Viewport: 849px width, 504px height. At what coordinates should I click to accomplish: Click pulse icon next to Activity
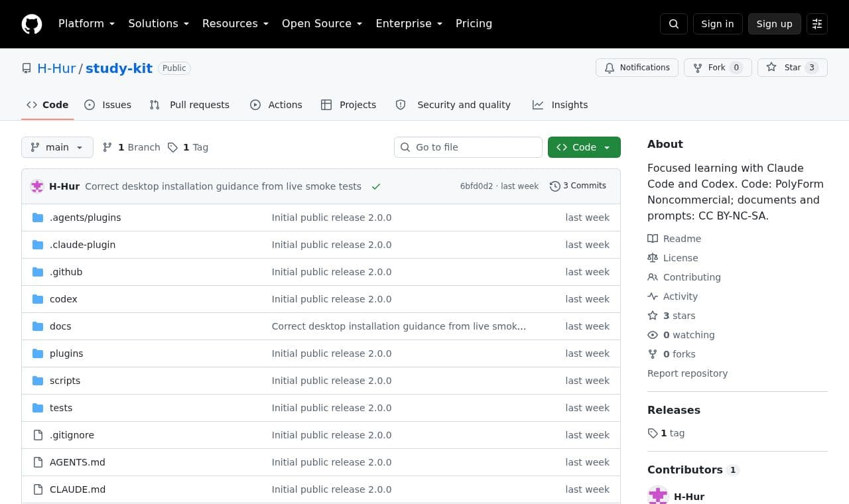click(653, 296)
